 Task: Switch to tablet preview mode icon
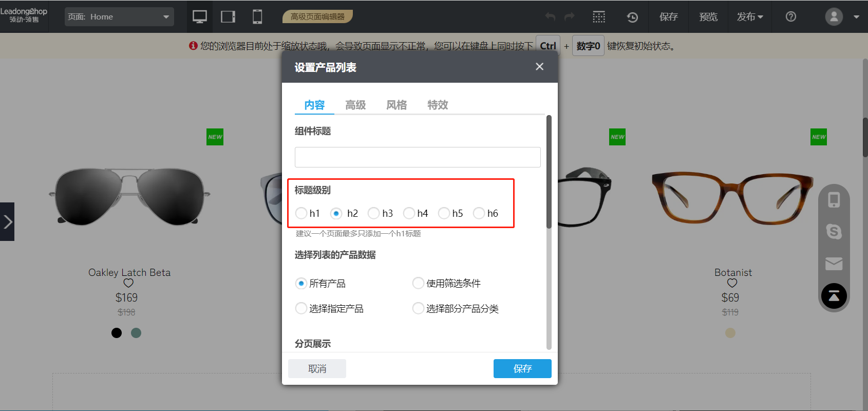point(228,17)
